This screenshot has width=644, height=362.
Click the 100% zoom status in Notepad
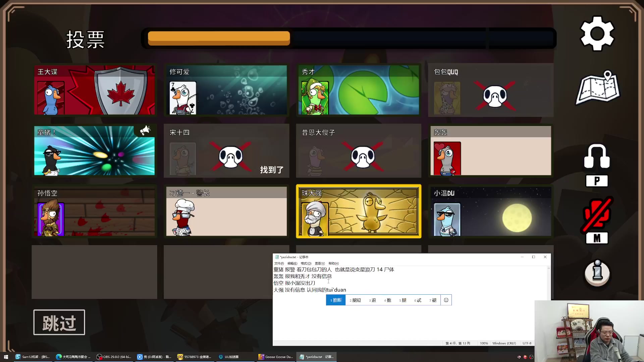tap(484, 343)
